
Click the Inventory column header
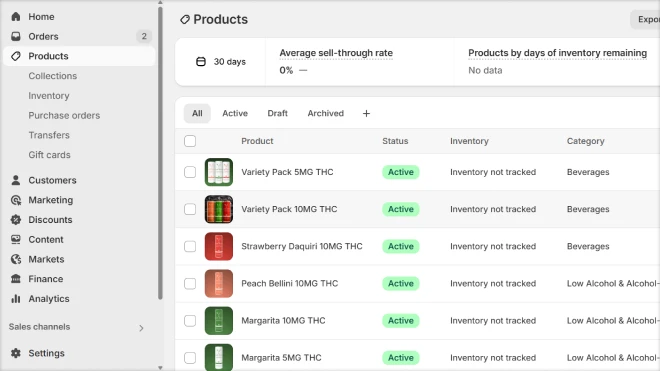tap(469, 141)
